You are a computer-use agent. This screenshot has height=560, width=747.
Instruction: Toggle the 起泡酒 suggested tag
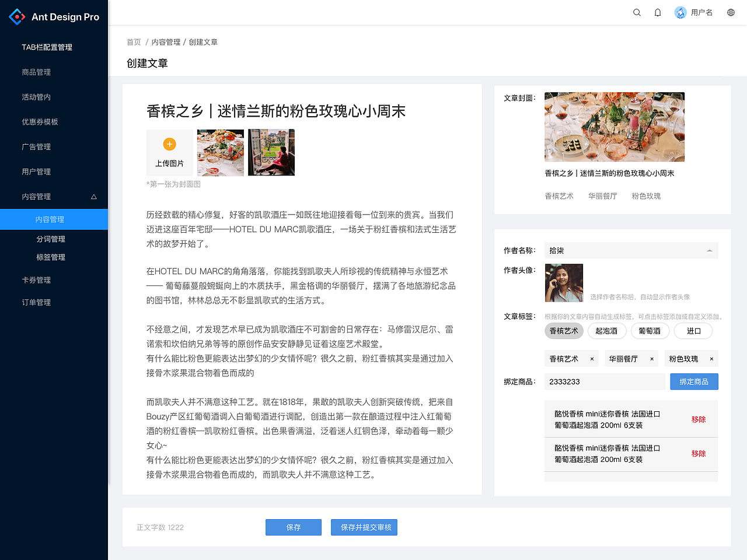pos(607,331)
